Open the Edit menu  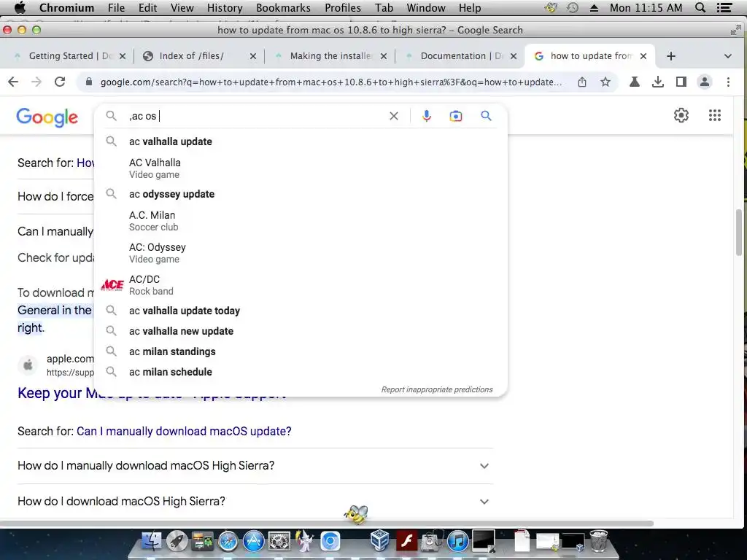pyautogui.click(x=147, y=7)
